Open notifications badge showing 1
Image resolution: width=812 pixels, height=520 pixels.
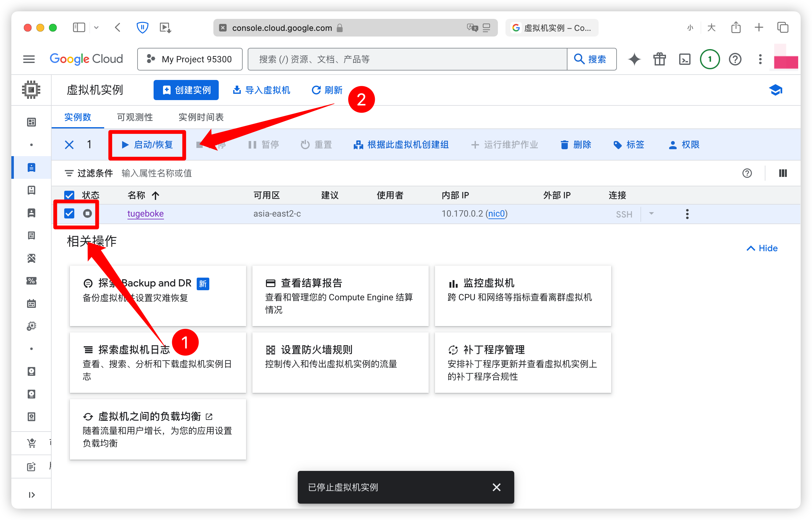coord(710,59)
